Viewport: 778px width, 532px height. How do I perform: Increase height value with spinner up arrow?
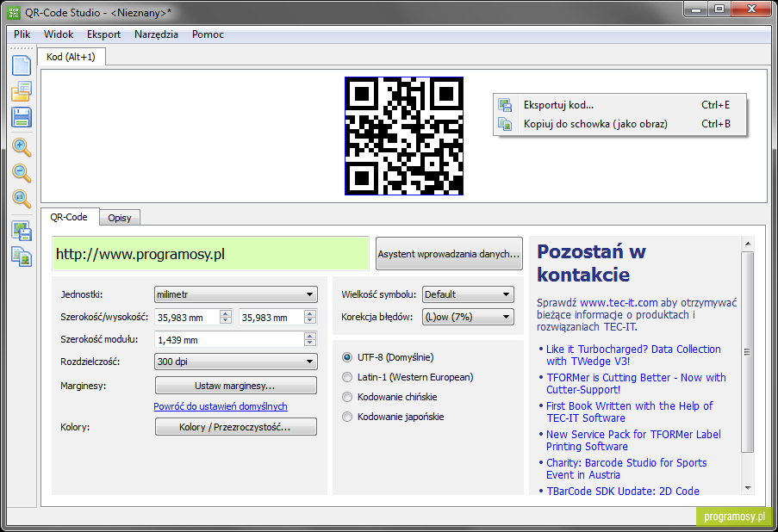pos(310,313)
